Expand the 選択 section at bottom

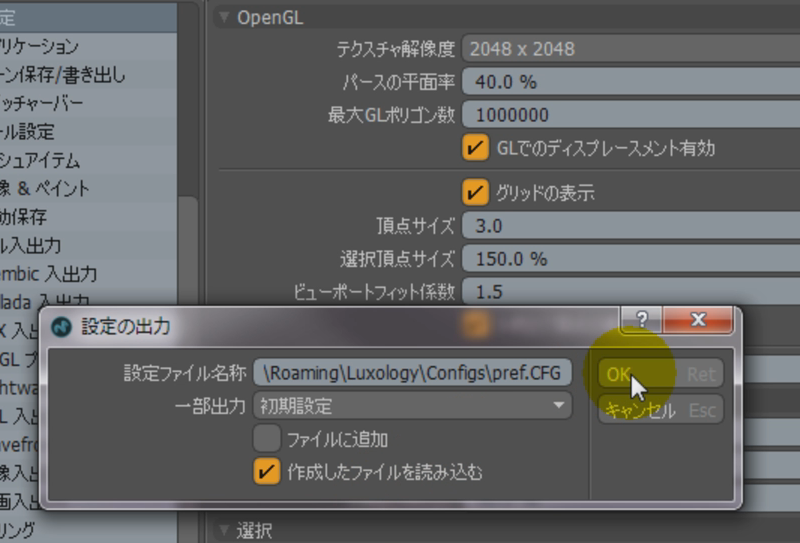click(224, 529)
